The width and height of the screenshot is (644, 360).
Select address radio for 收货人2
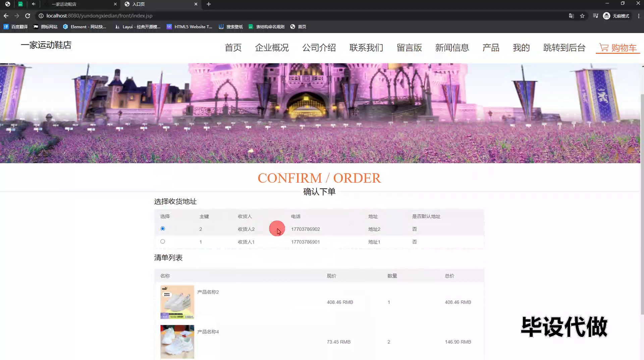click(x=163, y=229)
